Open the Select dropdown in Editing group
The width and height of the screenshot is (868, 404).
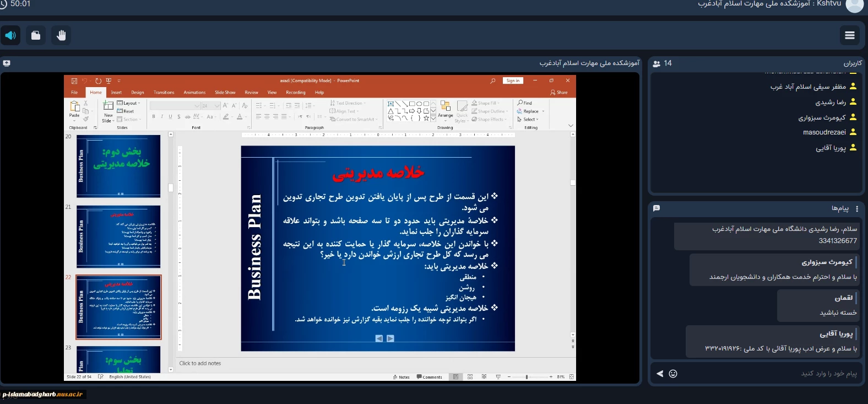coord(528,119)
